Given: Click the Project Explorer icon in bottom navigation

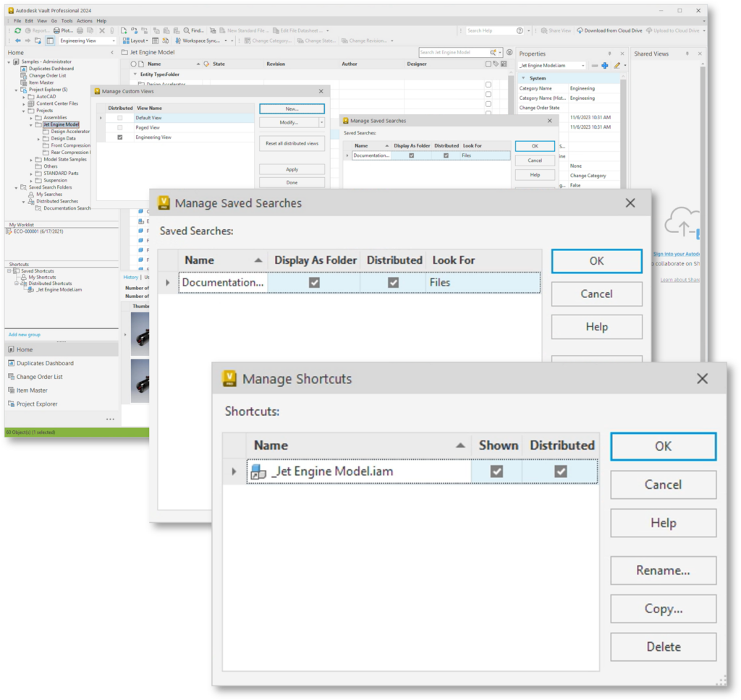Looking at the screenshot, I should [x=12, y=404].
